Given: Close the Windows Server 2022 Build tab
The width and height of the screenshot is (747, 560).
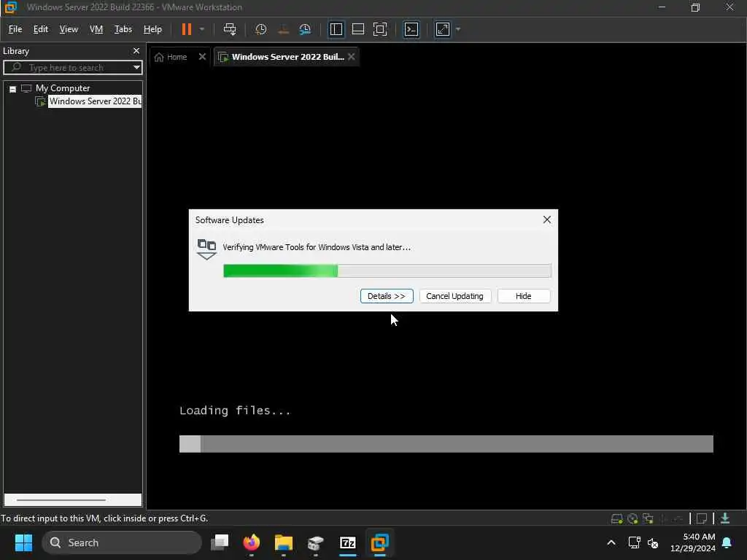Looking at the screenshot, I should (351, 57).
